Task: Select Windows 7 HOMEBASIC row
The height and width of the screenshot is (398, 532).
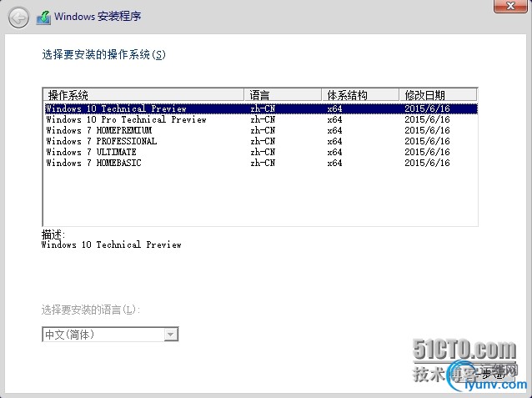Action: click(x=260, y=163)
